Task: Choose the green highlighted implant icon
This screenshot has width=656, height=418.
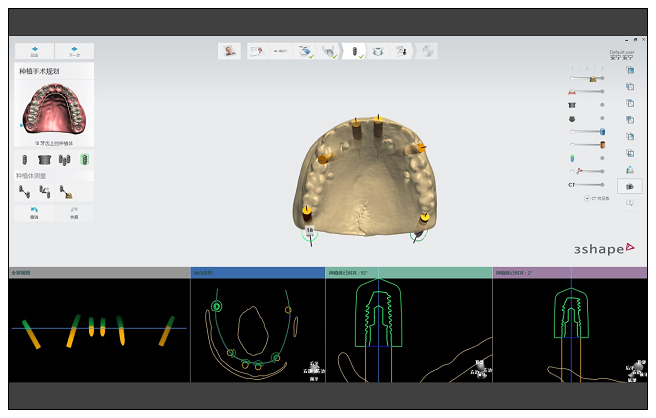Action: click(x=85, y=159)
